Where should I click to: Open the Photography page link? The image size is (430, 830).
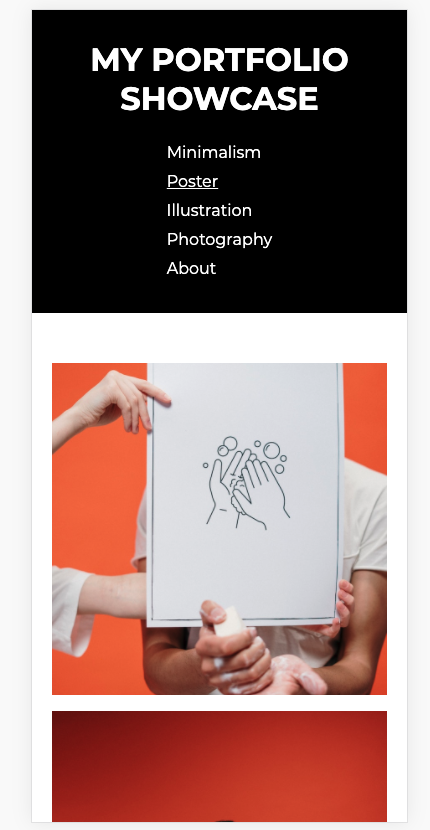point(219,239)
